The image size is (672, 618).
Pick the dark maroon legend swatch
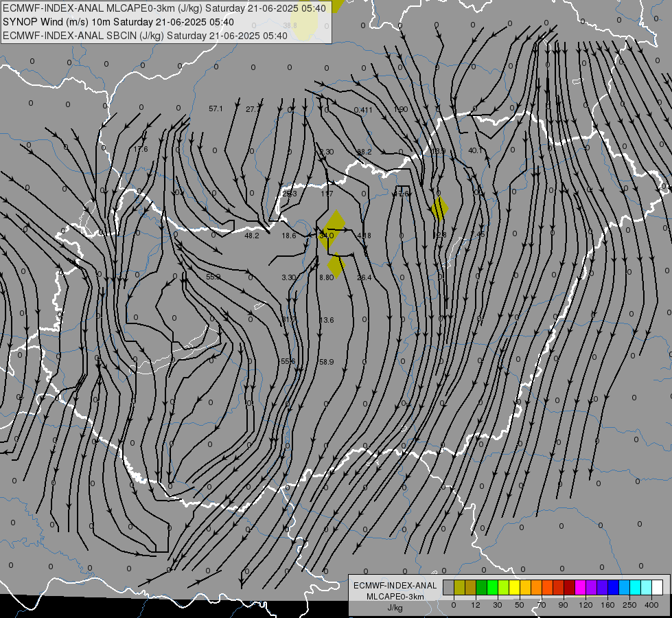point(570,587)
